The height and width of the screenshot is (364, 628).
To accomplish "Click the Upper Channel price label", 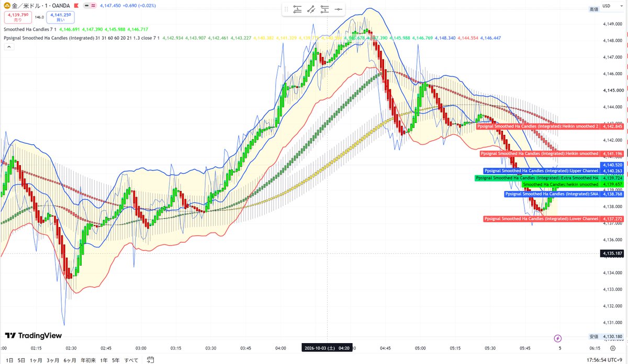I will (x=553, y=171).
